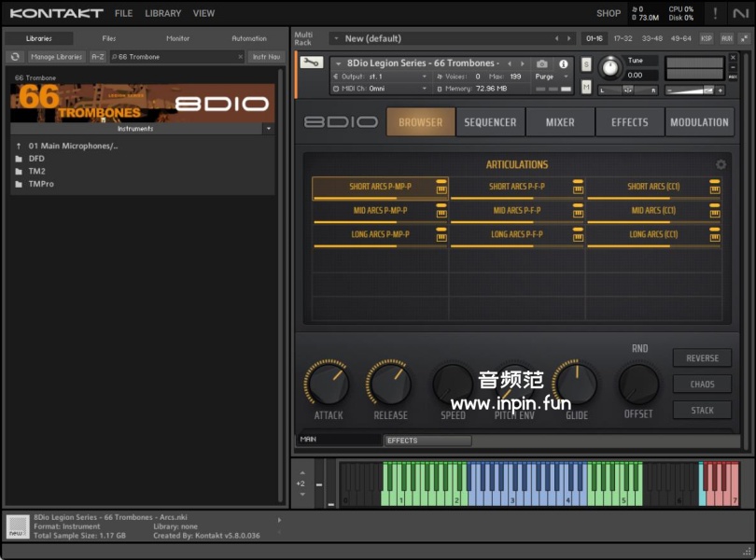Enable the Reverse option

(702, 358)
